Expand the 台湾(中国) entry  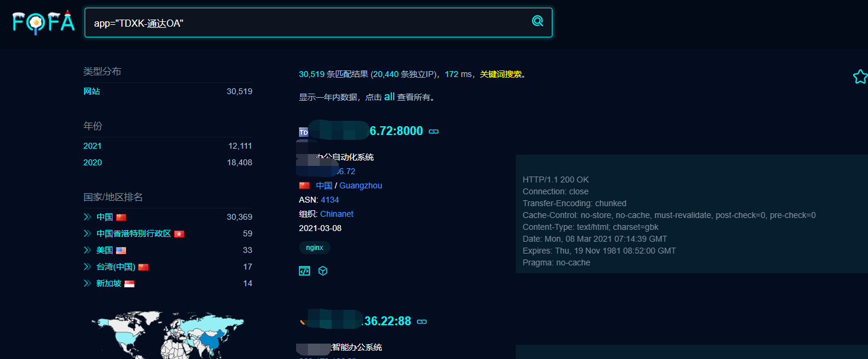pyautogui.click(x=87, y=267)
